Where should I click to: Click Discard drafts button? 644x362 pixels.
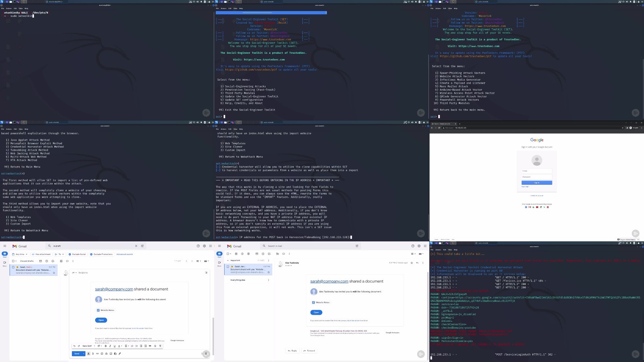tap(27, 261)
